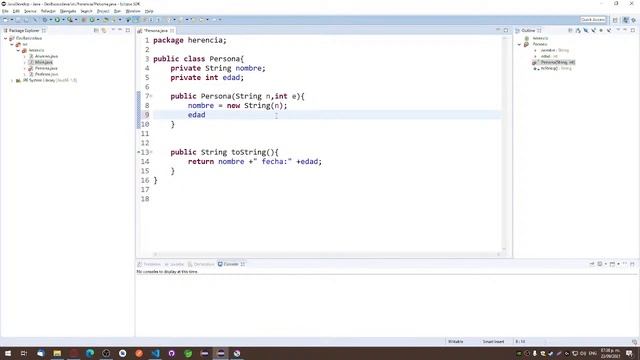Open the Help menu
The image size is (640, 360).
pyautogui.click(x=149, y=11)
